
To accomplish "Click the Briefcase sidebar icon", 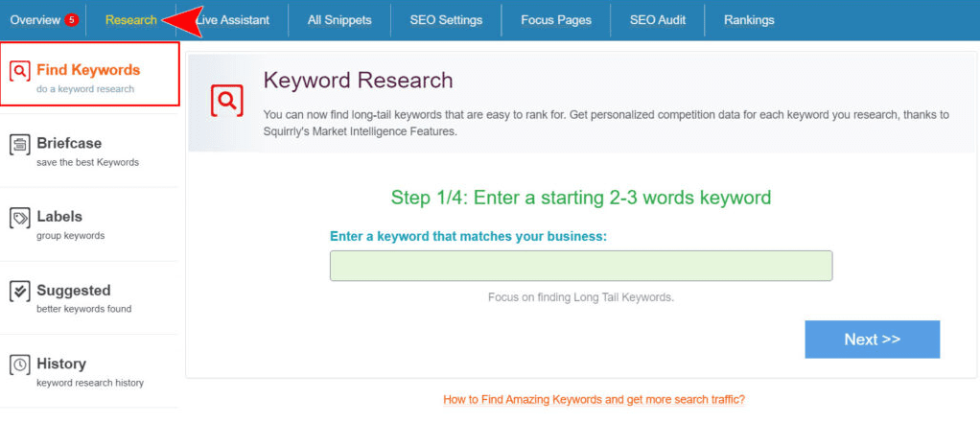I will (19, 145).
